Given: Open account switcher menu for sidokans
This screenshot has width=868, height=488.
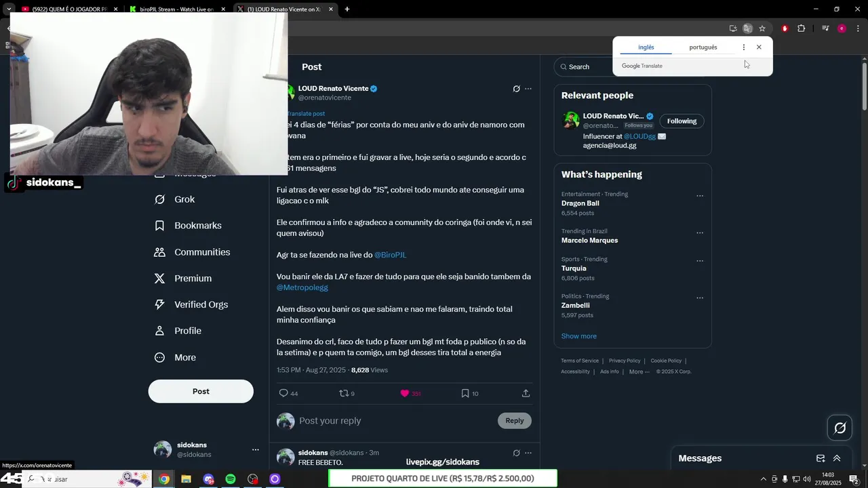Looking at the screenshot, I should [x=256, y=449].
